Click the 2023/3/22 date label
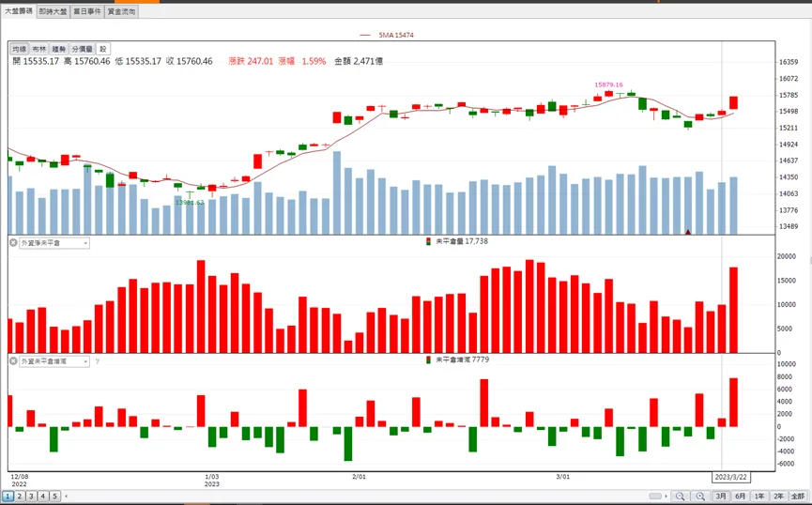The height and width of the screenshot is (505, 812). [730, 477]
